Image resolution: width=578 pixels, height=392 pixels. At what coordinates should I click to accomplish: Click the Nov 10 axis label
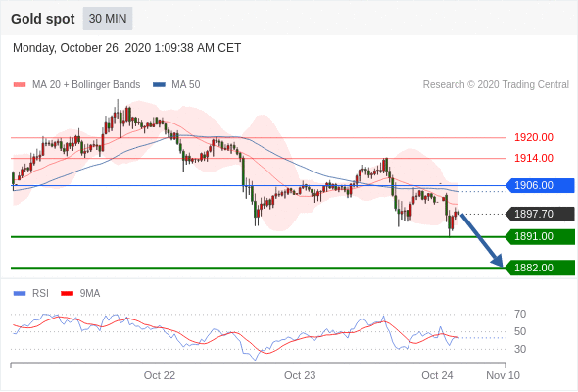(503, 375)
